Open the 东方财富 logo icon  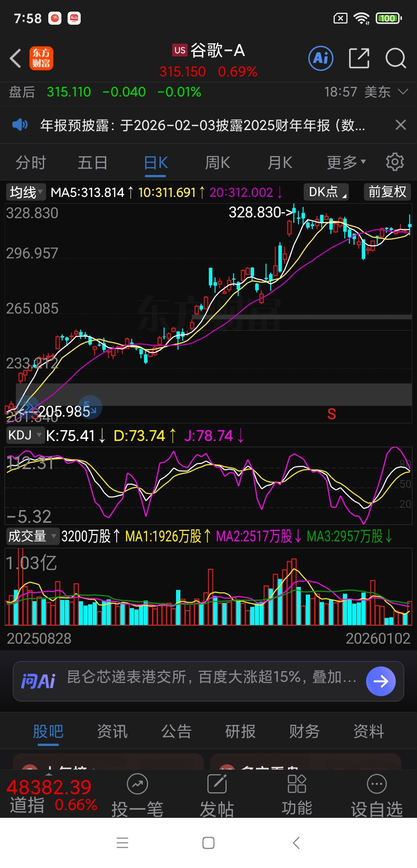click(x=41, y=58)
